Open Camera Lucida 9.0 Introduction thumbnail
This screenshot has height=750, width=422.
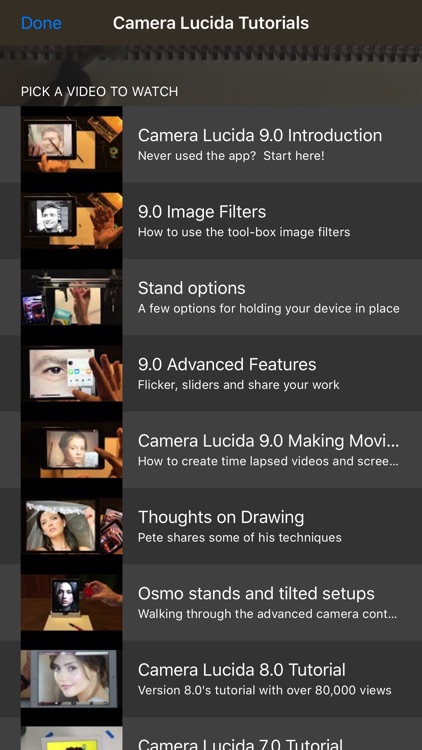click(x=72, y=144)
